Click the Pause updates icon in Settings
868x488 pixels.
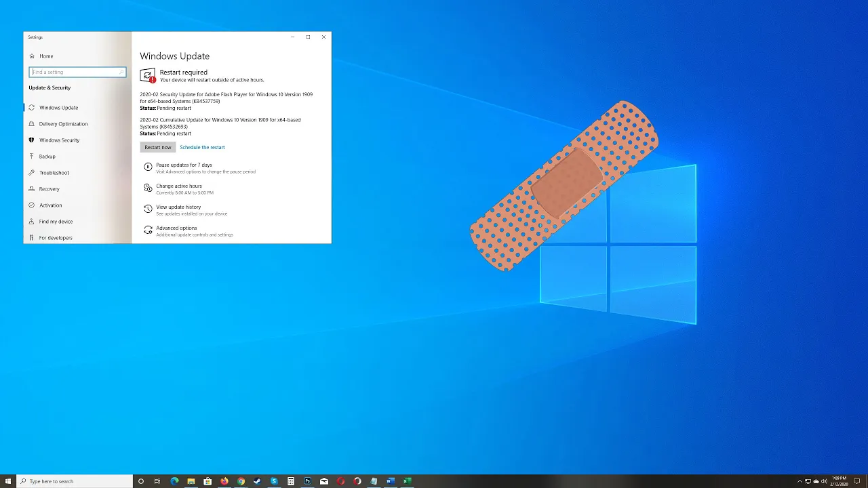[148, 167]
